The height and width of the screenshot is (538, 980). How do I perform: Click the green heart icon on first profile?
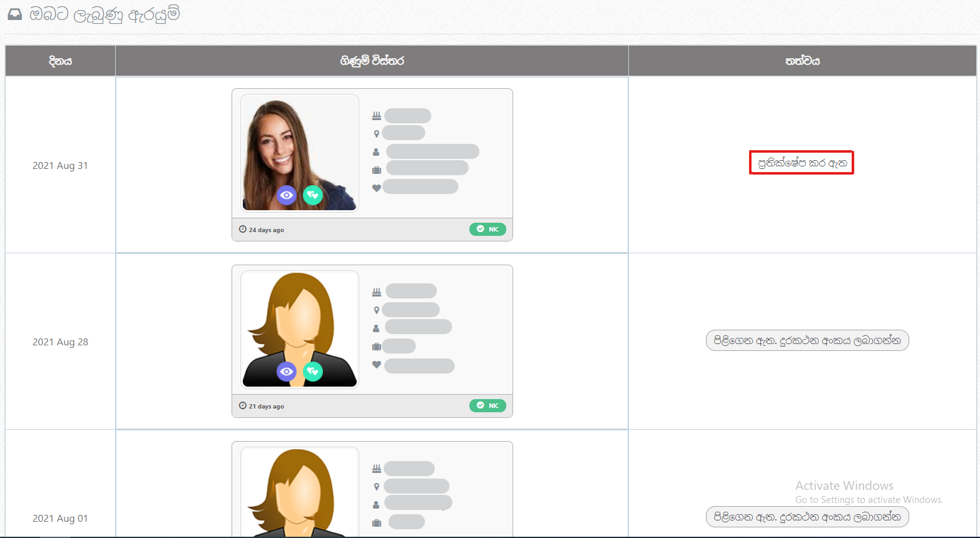pyautogui.click(x=313, y=195)
